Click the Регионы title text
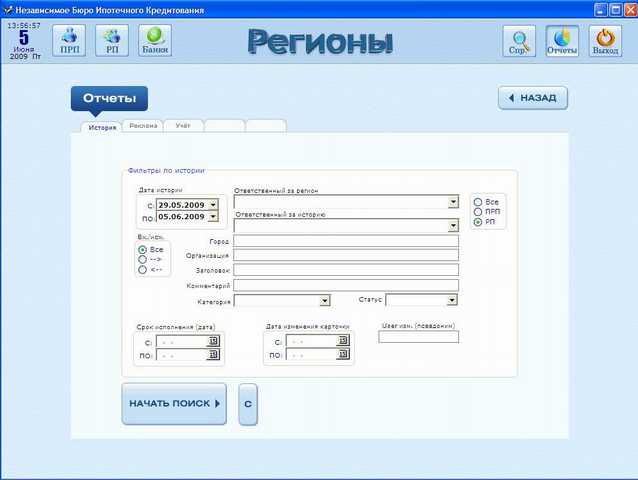 (x=321, y=41)
